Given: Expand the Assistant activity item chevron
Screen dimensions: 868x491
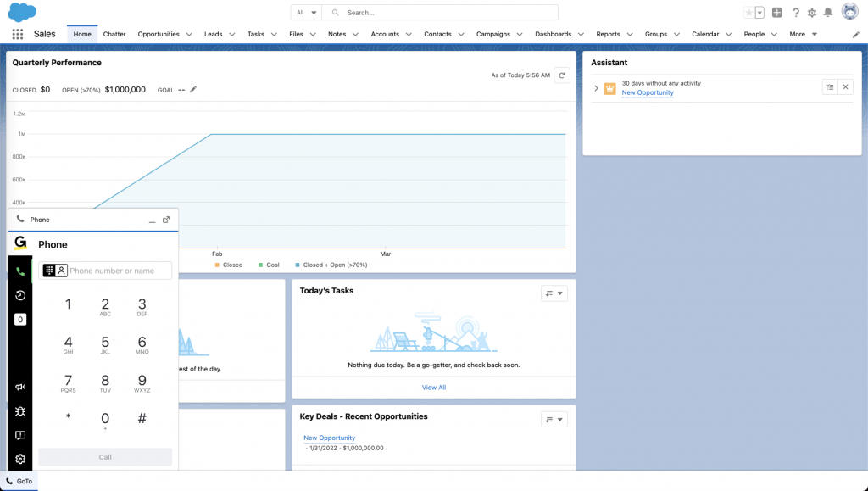Looking at the screenshot, I should (596, 88).
